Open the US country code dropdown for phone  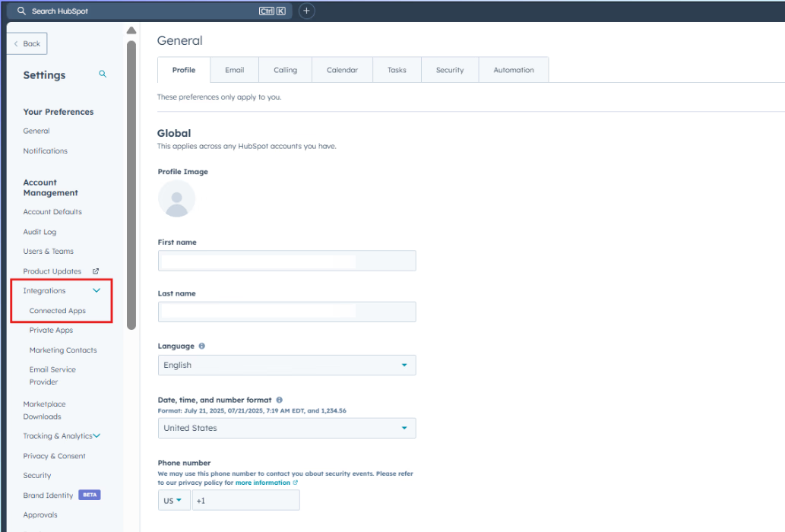(x=174, y=500)
